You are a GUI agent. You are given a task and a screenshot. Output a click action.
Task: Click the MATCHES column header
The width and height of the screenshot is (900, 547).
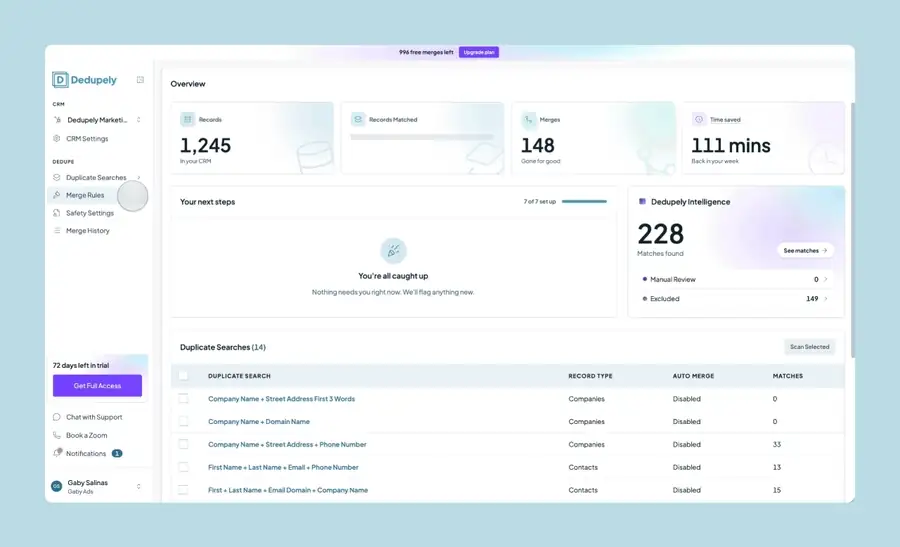788,376
